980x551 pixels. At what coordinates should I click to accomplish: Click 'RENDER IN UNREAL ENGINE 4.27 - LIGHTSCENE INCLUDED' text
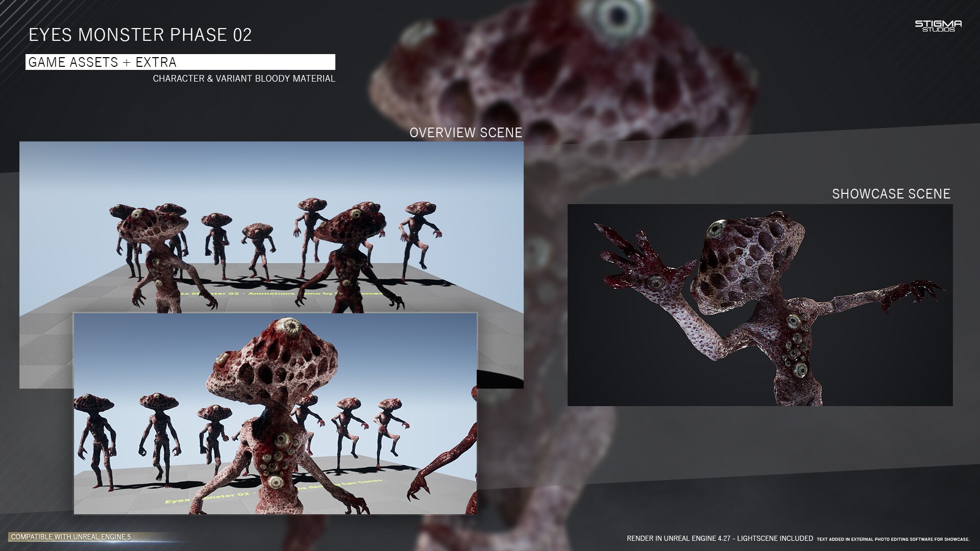click(x=720, y=538)
